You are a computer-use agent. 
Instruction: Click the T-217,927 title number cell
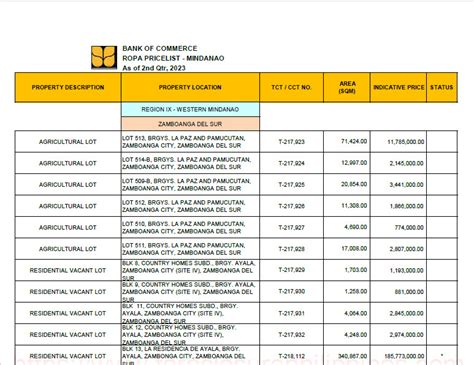click(x=291, y=227)
